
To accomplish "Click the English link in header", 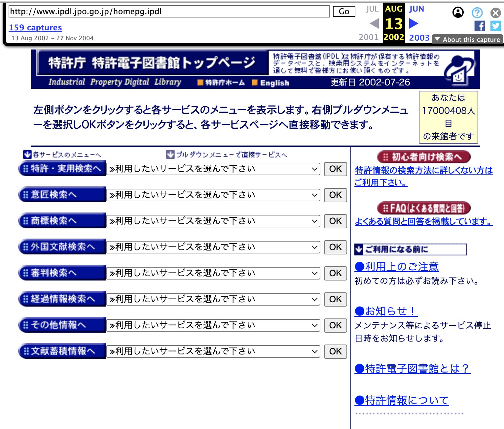I will (x=274, y=83).
